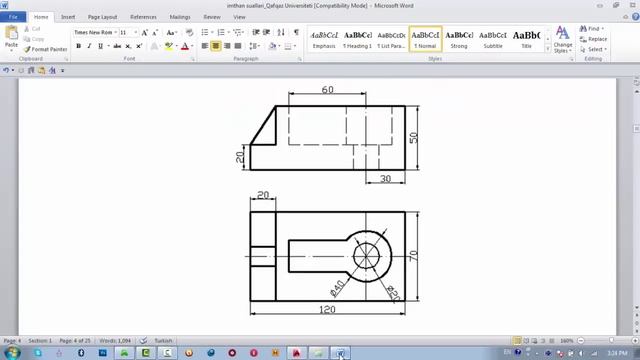Open the Multilevel List dropdown
This screenshot has width=640, height=360.
[244, 32]
